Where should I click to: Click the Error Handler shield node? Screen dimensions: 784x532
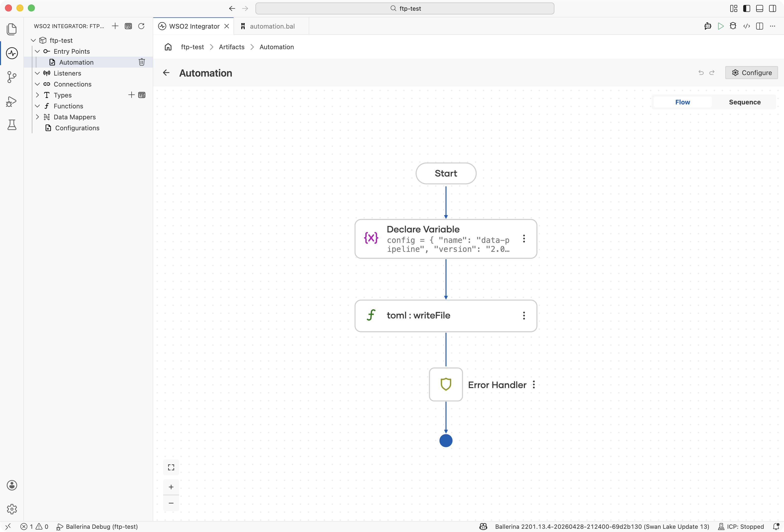coord(446,384)
